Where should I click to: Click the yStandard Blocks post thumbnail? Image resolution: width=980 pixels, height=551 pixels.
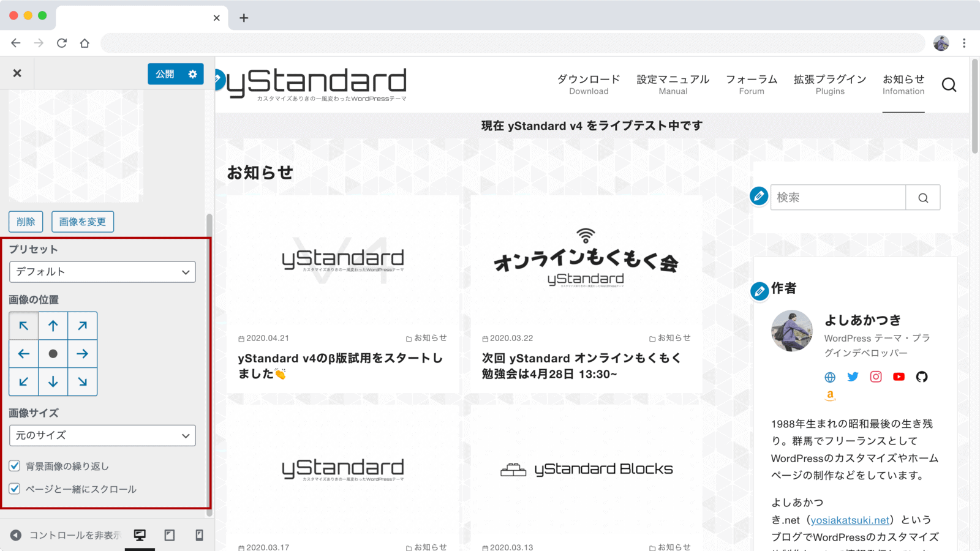click(x=586, y=469)
